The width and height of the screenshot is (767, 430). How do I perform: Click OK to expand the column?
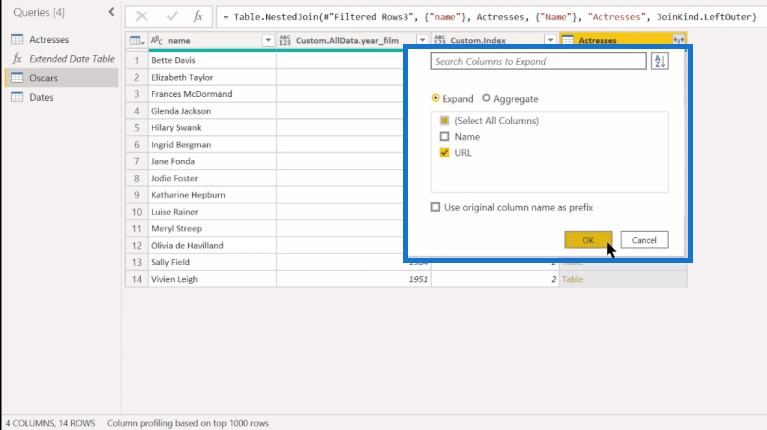[x=588, y=240]
